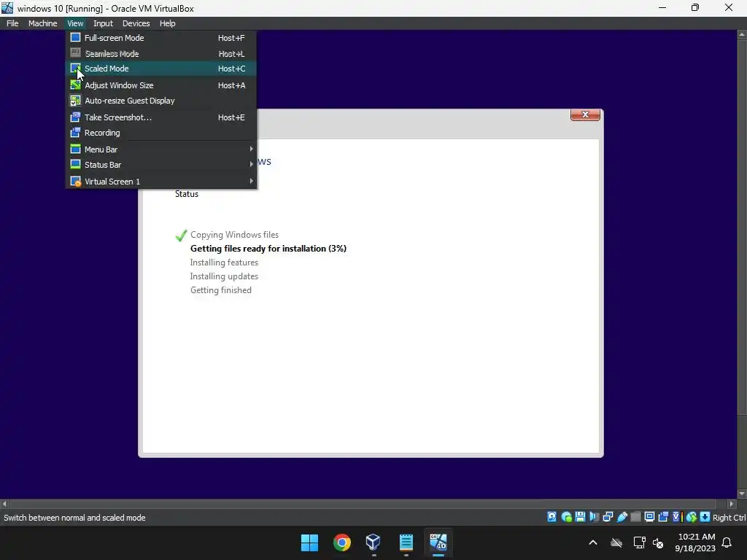The width and height of the screenshot is (747, 560).
Task: Expand the Menu Bar submenu arrow
Action: point(251,149)
